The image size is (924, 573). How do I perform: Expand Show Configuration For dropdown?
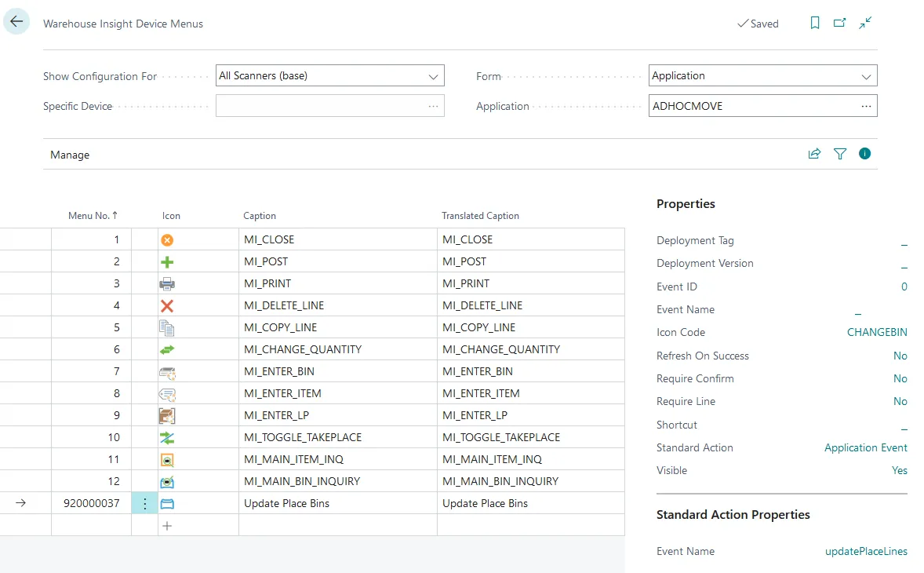tap(433, 76)
